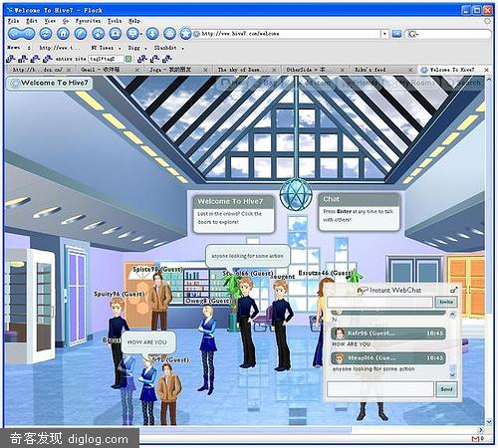Click the Invite button in WebChat
Viewport: 498px width, 448px height.
pos(446,302)
